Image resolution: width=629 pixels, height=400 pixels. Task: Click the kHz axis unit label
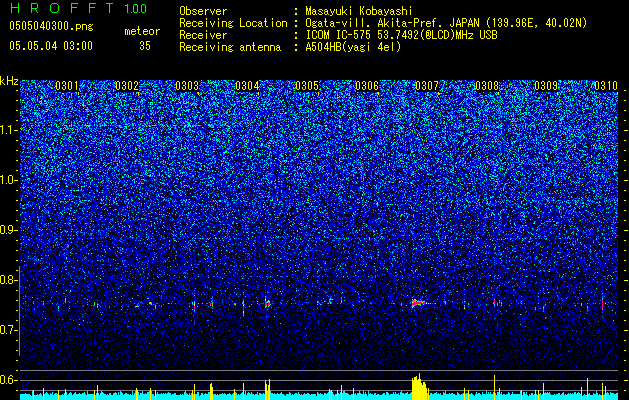click(9, 81)
